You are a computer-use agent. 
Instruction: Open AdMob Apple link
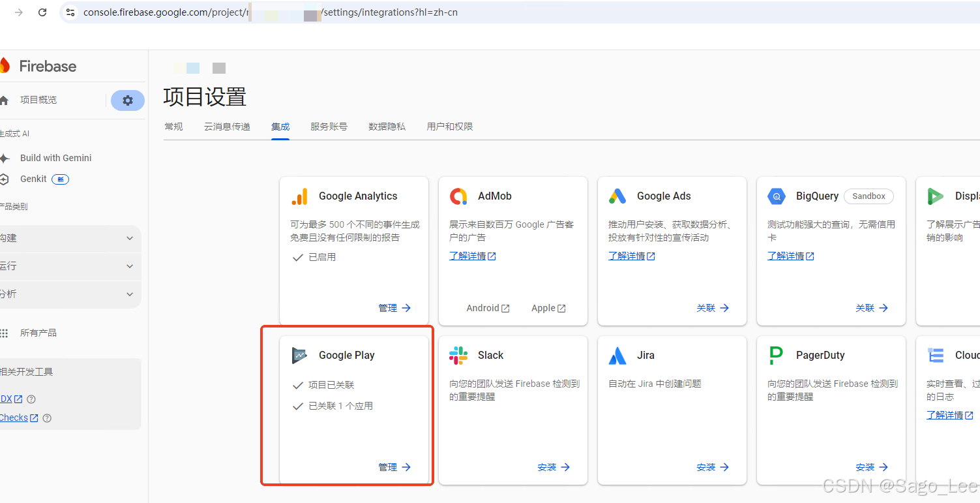[x=548, y=308]
